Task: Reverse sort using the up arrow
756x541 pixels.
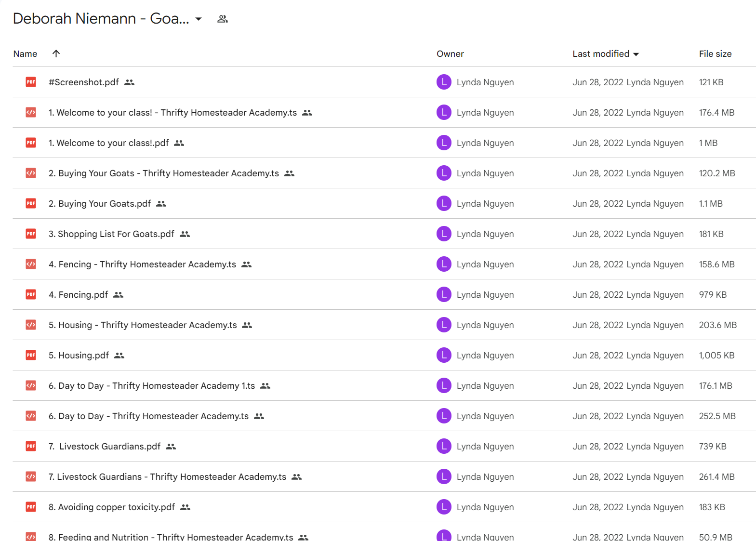Action: (x=56, y=53)
